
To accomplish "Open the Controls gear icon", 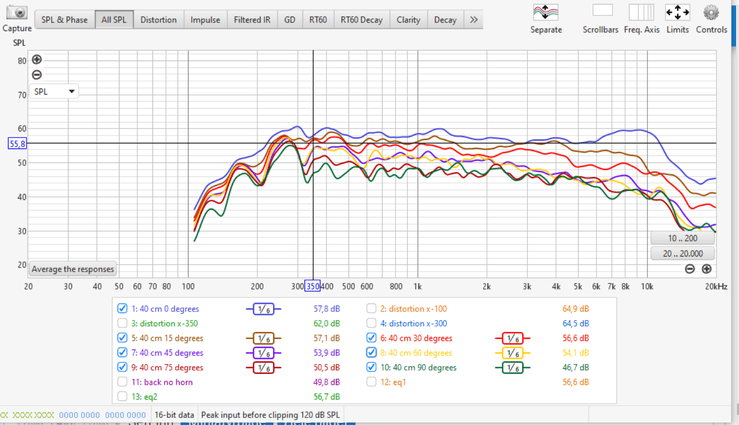I will tap(711, 12).
